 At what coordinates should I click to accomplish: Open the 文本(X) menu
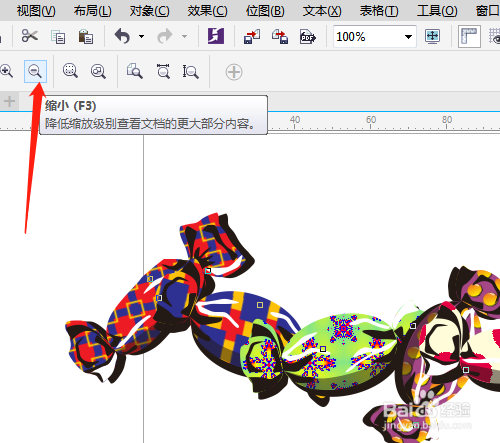(322, 11)
